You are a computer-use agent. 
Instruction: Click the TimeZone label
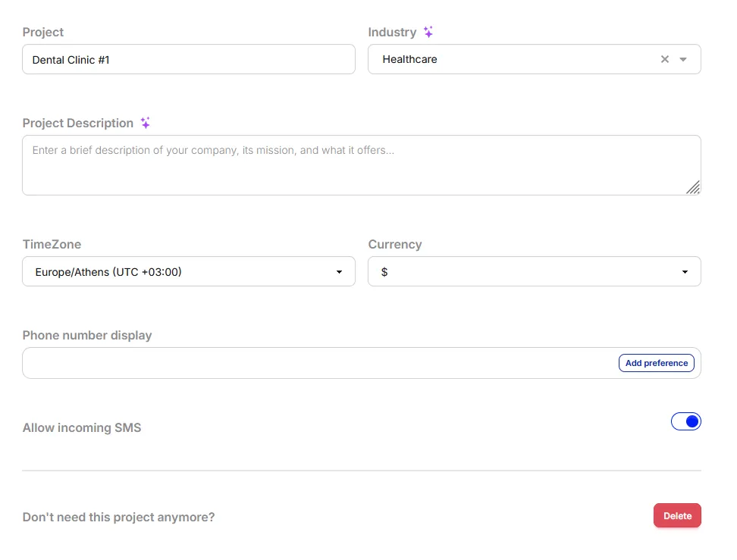click(x=52, y=244)
